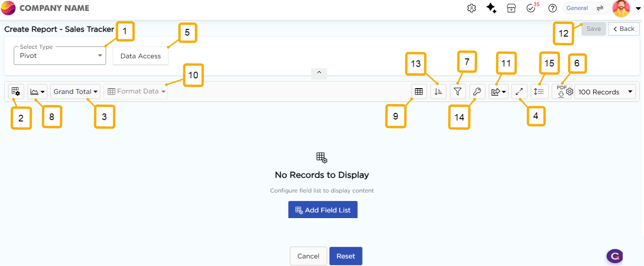The width and height of the screenshot is (644, 266).
Task: Click the row height icon
Action: pos(539,92)
